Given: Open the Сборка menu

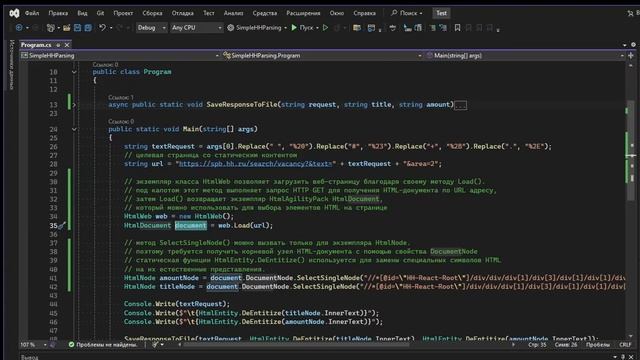Looking at the screenshot, I should point(153,13).
